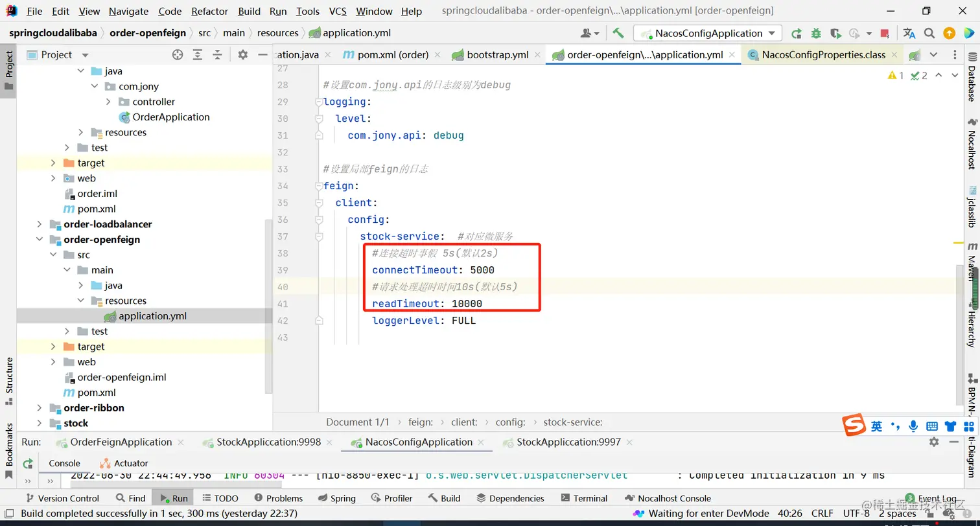
Task: Toggle Sogou input English mode indicator
Action: [x=876, y=426]
